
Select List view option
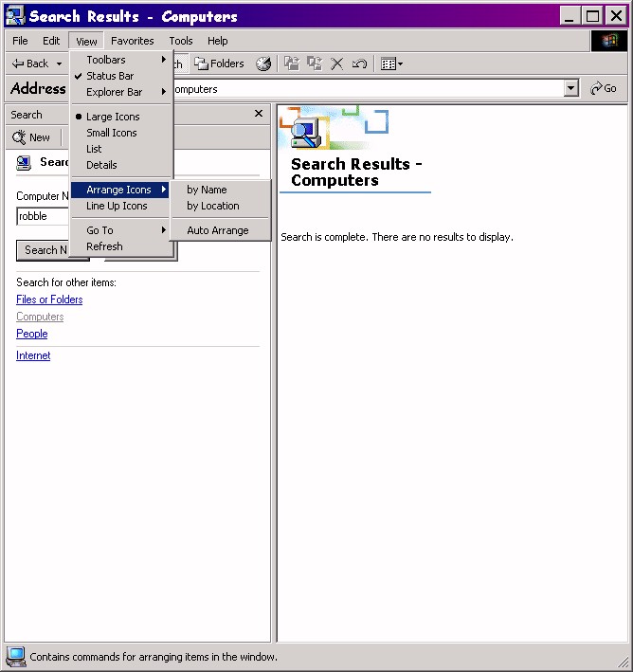click(121, 149)
